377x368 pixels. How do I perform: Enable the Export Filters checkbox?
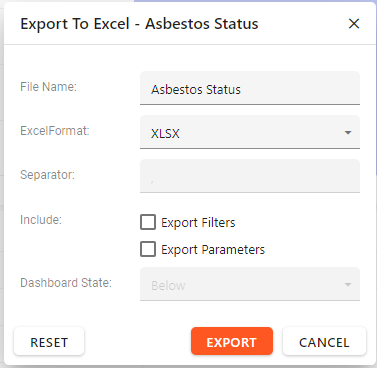point(148,222)
